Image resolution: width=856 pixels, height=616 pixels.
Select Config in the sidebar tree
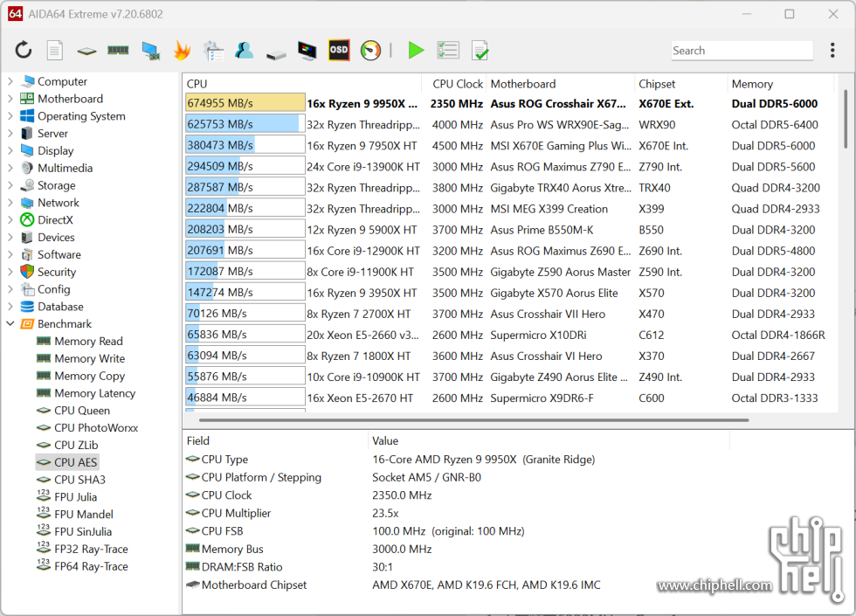[x=53, y=289]
